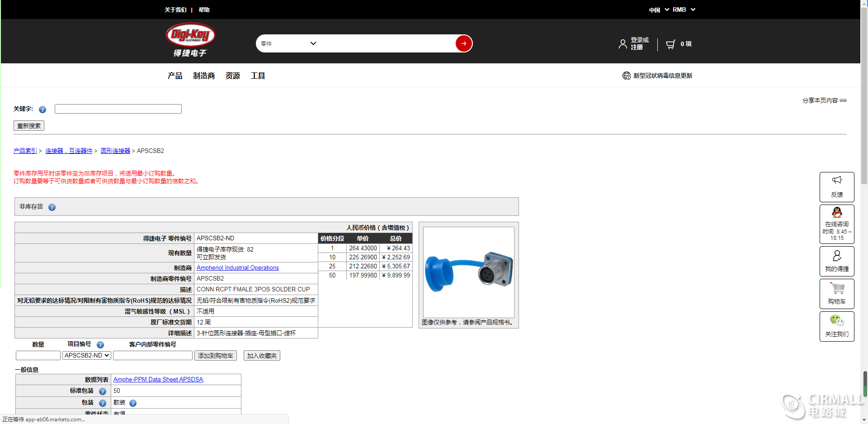This screenshot has height=424, width=868.
Task: Open the shopping cart icon in header
Action: click(670, 44)
